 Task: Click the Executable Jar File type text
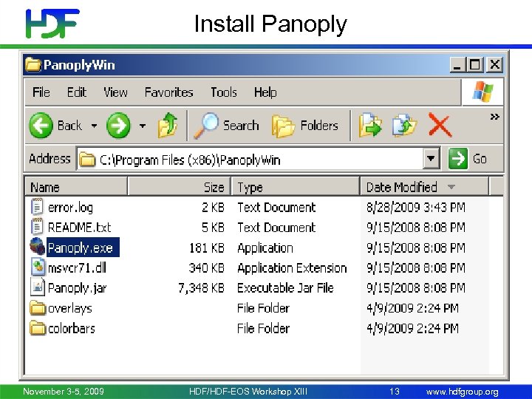tap(285, 288)
